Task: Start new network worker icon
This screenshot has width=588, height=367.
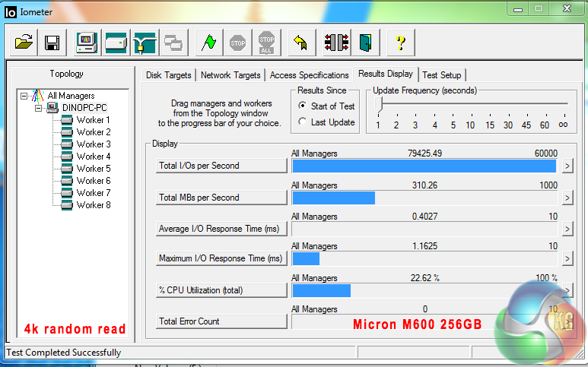Action: (x=145, y=43)
